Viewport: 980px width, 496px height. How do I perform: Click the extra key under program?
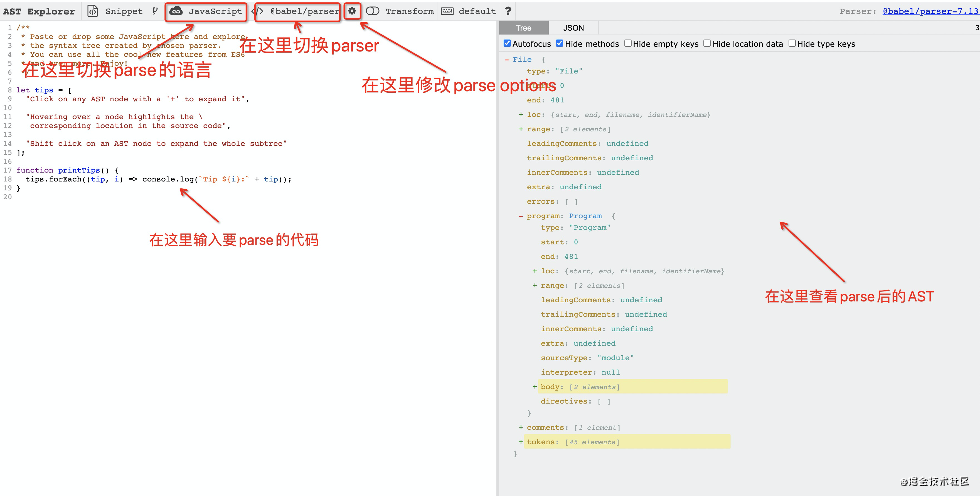(552, 343)
